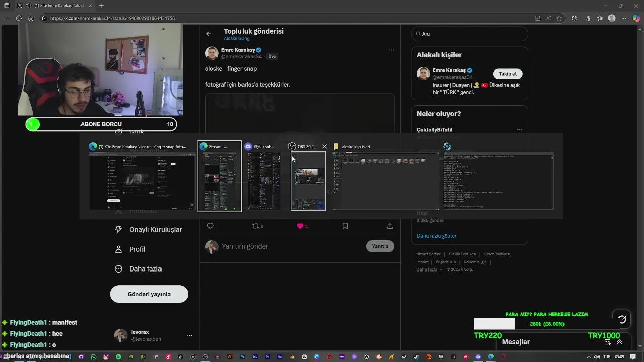
Task: Open Onaylı Kuruluşlar in sidebar
Action: pyautogui.click(x=149, y=230)
